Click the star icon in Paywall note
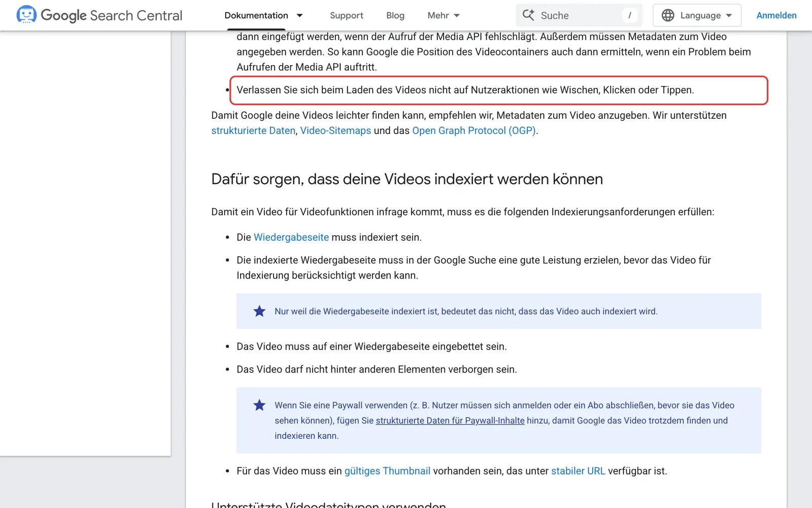The image size is (812, 508). click(259, 405)
